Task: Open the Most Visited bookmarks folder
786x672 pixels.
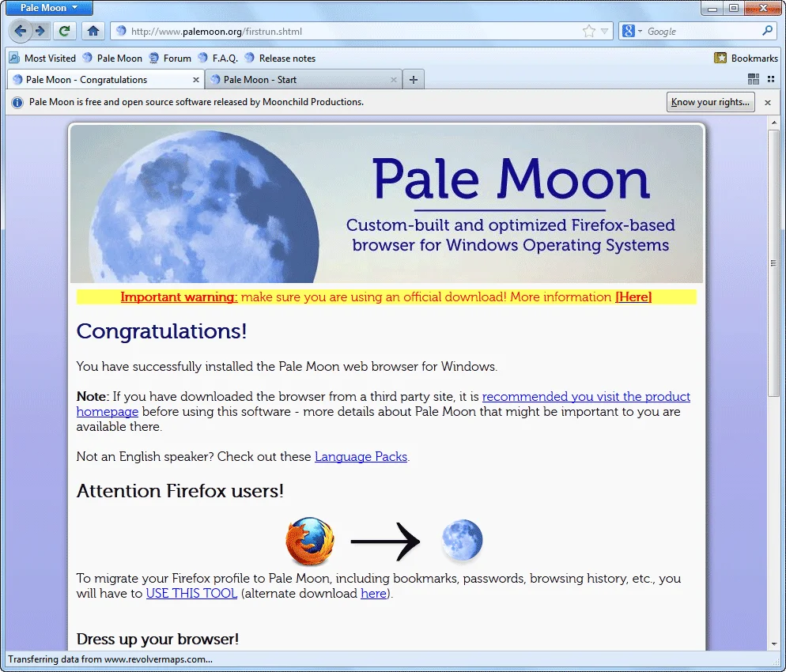Action: [x=43, y=59]
